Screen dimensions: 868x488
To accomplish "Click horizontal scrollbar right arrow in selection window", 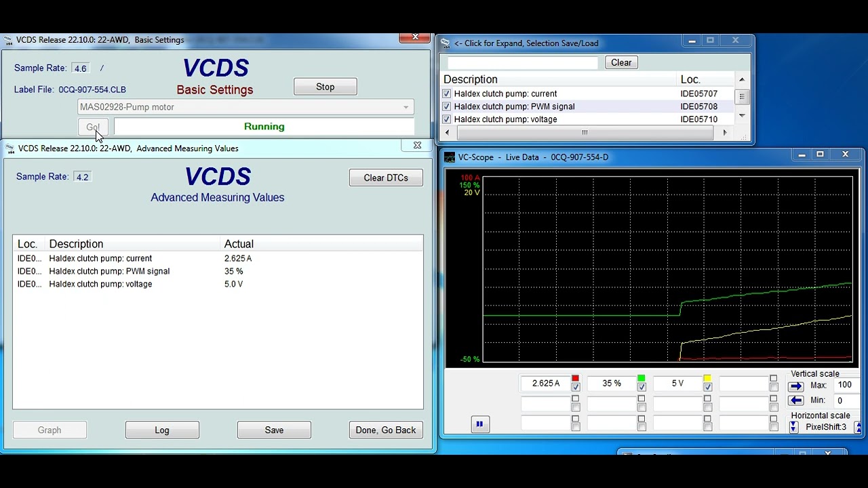I will click(725, 133).
